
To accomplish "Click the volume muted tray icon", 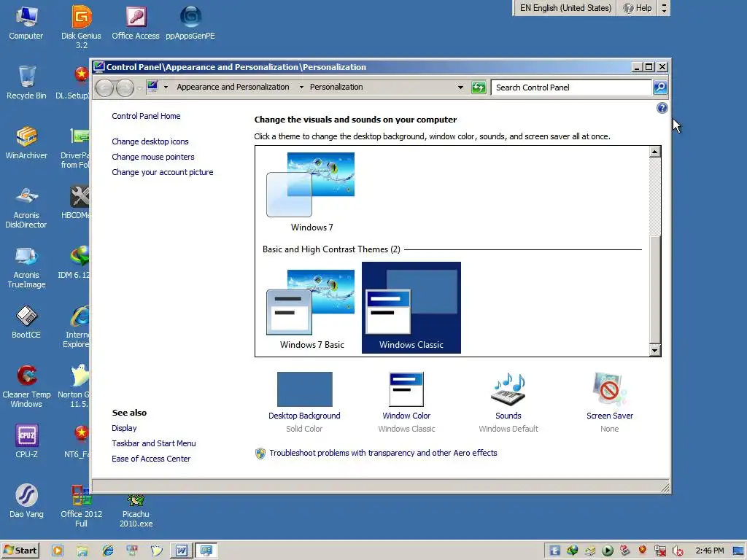I will (678, 551).
